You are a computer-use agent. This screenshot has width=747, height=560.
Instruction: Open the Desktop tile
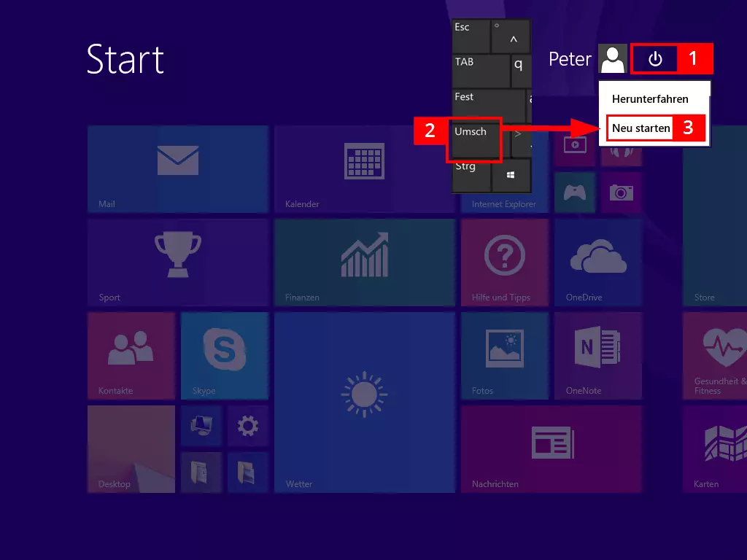pos(131,449)
